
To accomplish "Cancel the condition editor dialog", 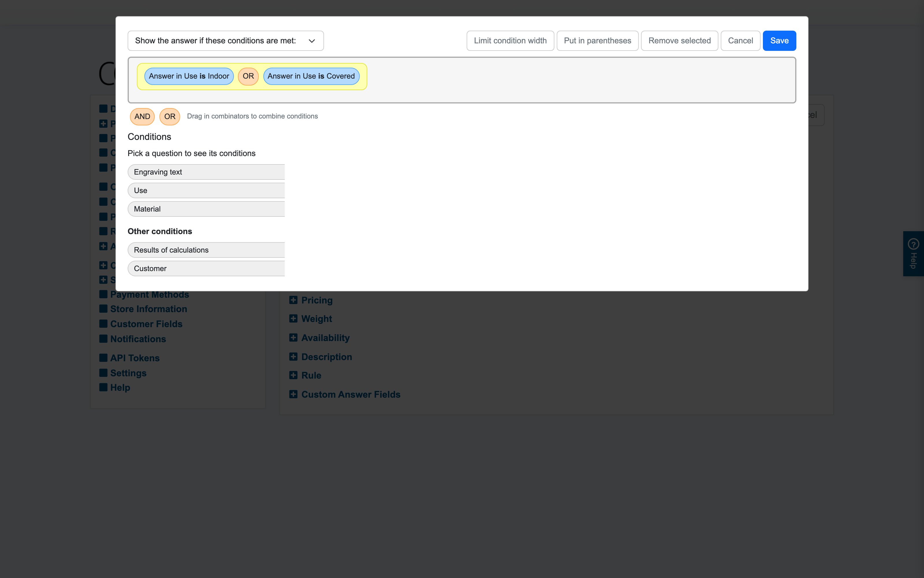I will 740,40.
